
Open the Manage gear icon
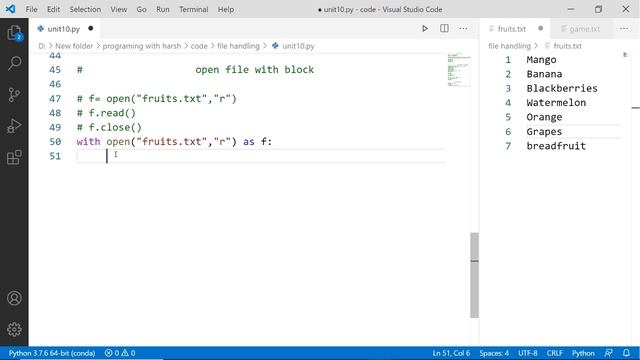14,329
